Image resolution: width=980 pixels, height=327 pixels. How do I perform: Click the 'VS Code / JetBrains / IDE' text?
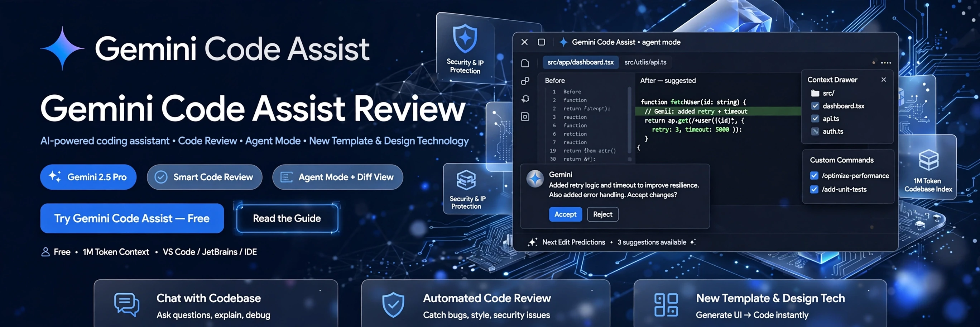pos(210,252)
